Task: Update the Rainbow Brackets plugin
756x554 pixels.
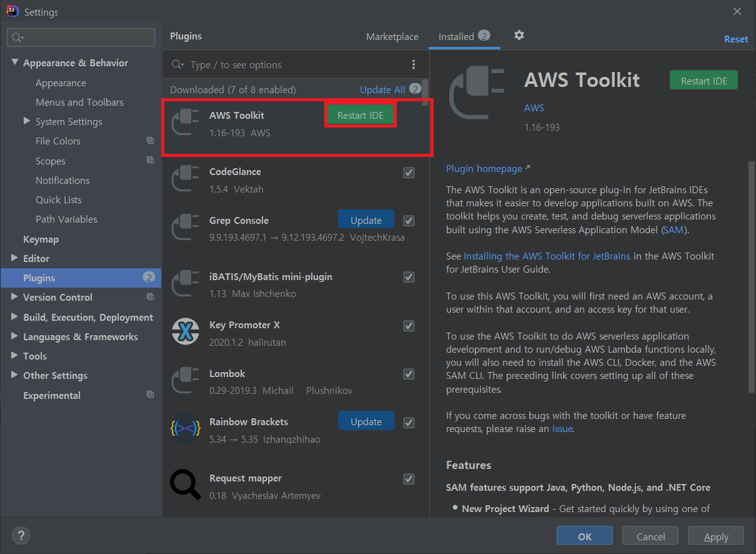Action: (366, 421)
